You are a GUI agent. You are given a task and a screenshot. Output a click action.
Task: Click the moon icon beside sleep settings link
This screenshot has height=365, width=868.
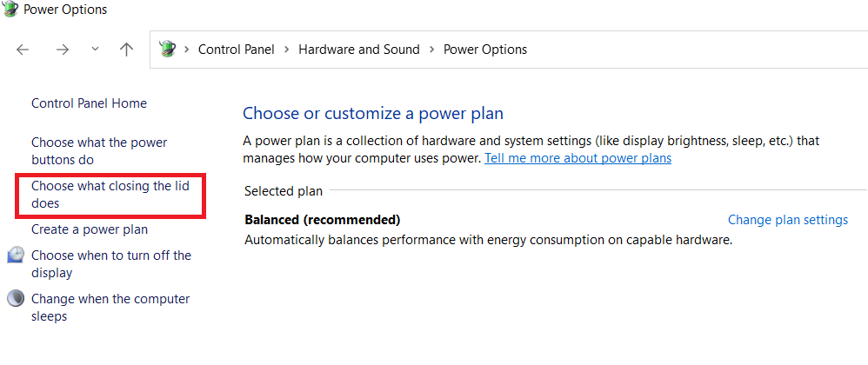point(16,299)
